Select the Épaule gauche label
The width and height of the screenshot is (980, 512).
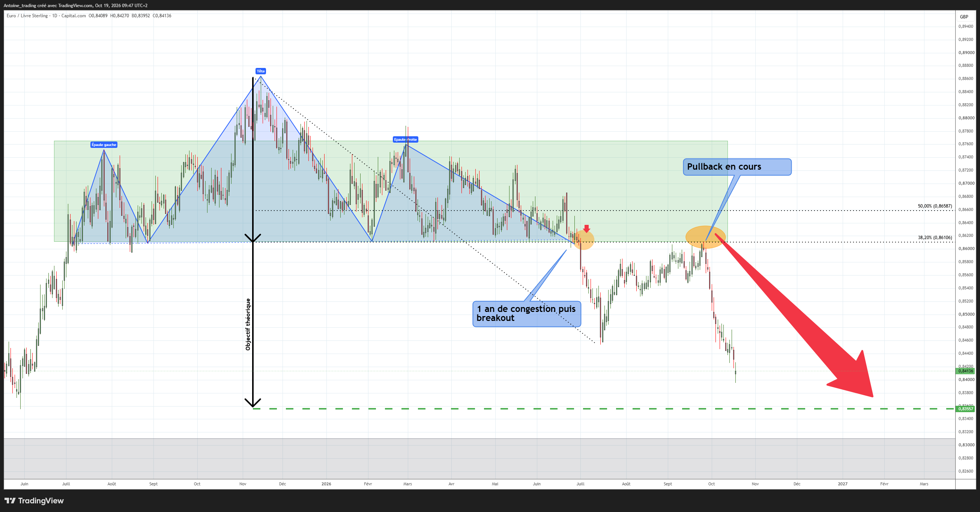coord(104,145)
